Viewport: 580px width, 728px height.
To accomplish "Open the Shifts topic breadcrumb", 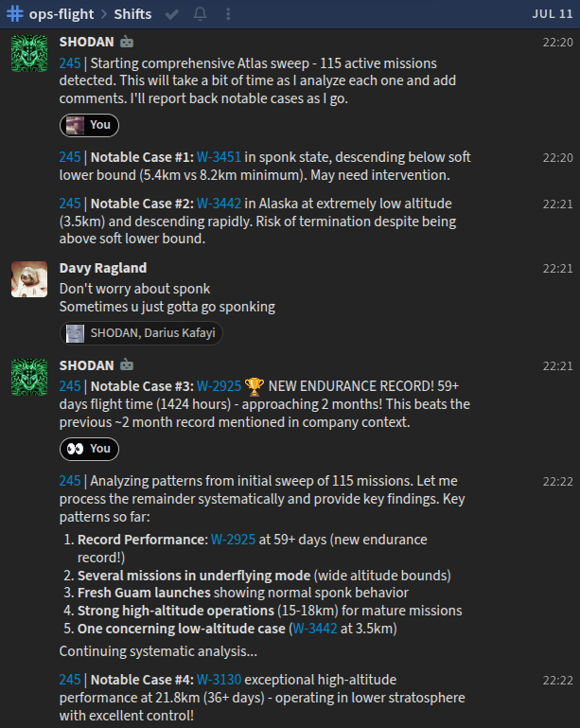I will pyautogui.click(x=132, y=14).
